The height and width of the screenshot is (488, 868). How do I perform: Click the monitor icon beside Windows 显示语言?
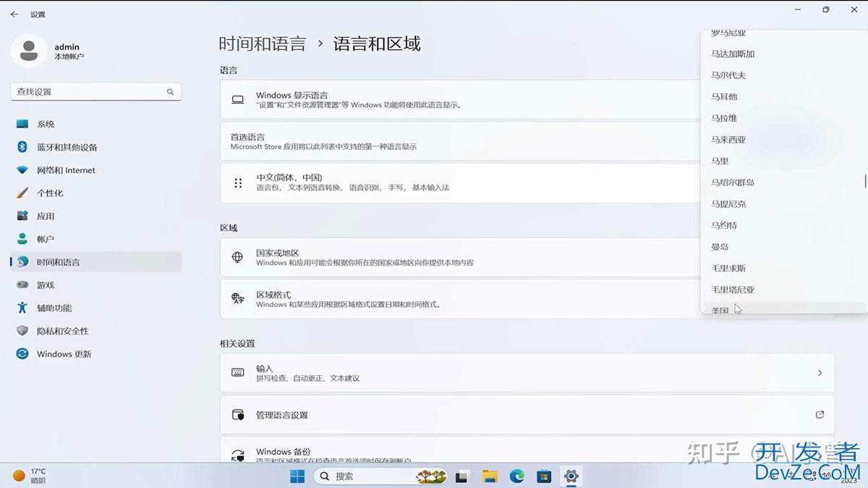coord(237,100)
